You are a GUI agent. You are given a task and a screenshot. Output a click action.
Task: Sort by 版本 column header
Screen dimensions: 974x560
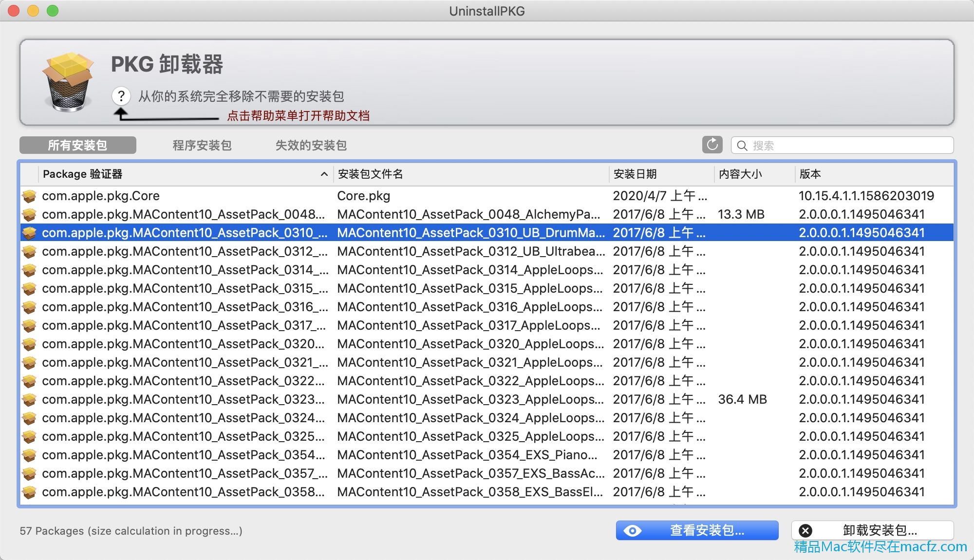point(810,174)
